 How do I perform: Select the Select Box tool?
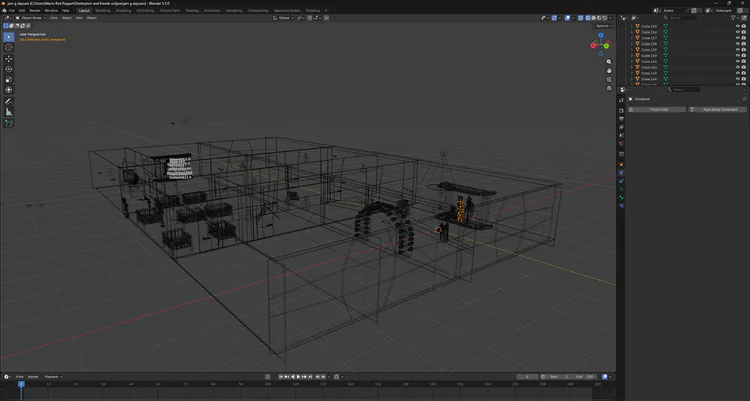(9, 37)
